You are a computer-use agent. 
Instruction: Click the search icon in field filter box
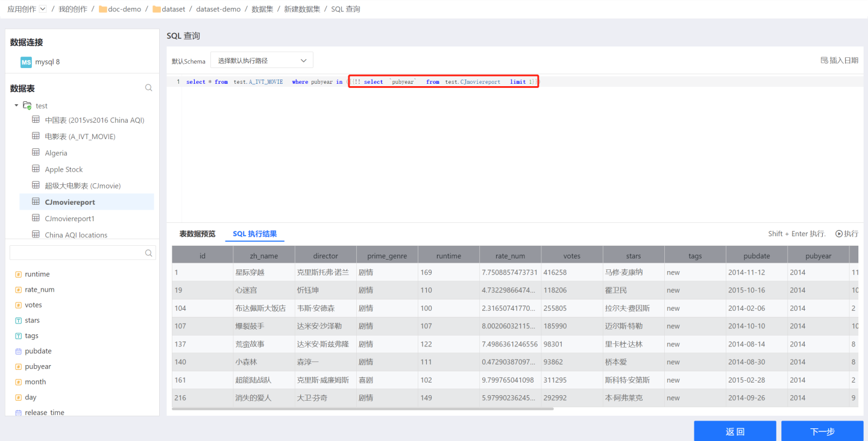coord(148,253)
